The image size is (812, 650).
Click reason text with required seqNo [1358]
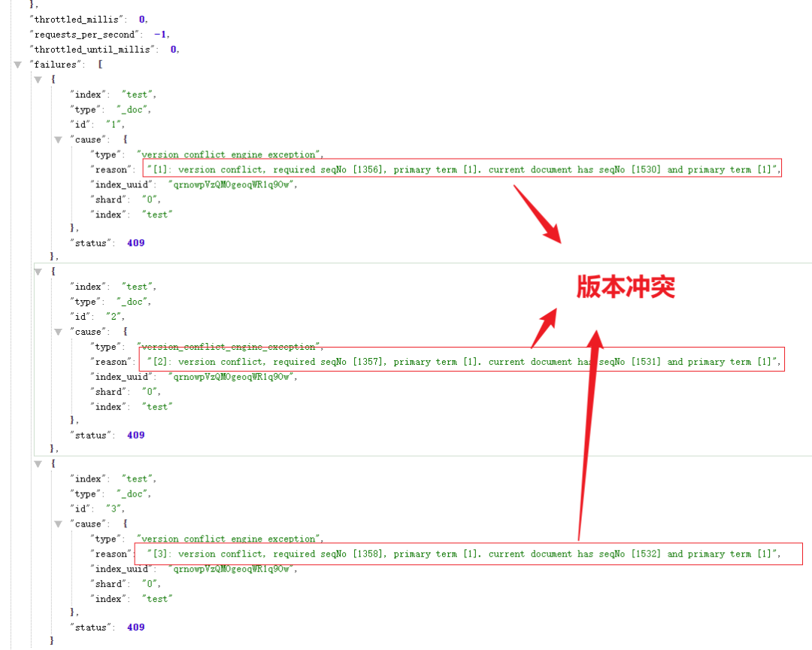(462, 554)
